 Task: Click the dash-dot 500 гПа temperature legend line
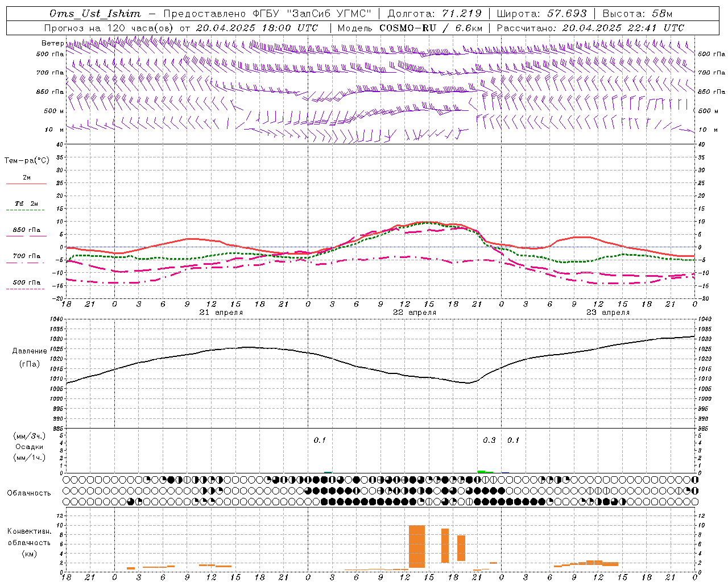tap(25, 289)
